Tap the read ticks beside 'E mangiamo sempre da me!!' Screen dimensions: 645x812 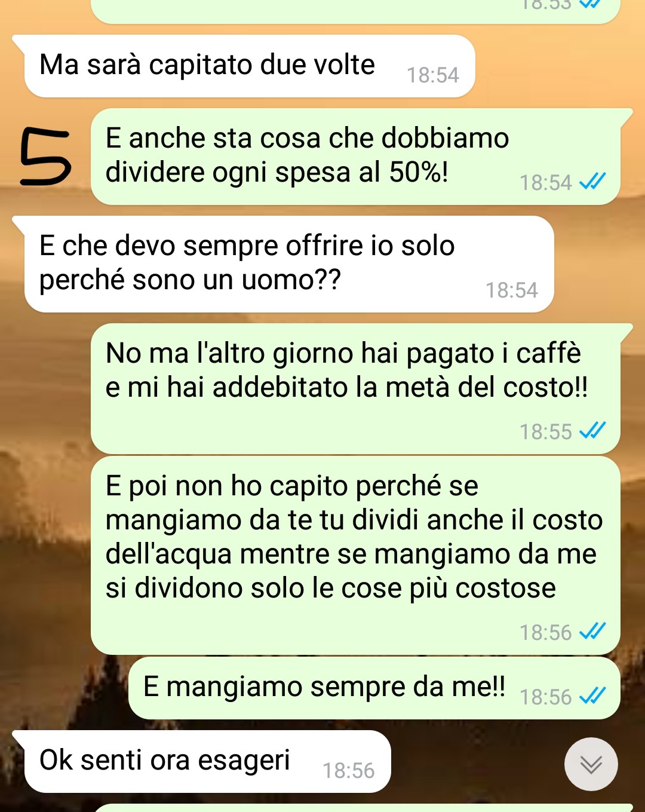[x=593, y=695]
